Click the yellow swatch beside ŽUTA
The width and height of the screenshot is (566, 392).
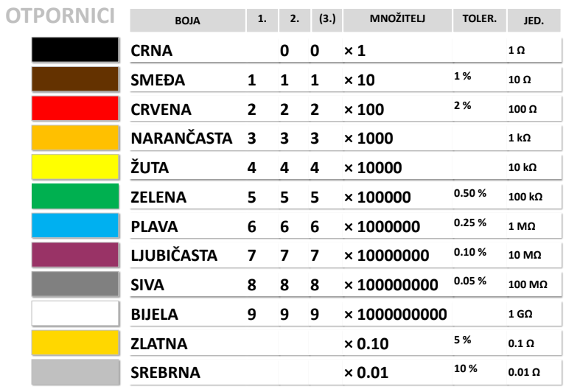tap(74, 167)
